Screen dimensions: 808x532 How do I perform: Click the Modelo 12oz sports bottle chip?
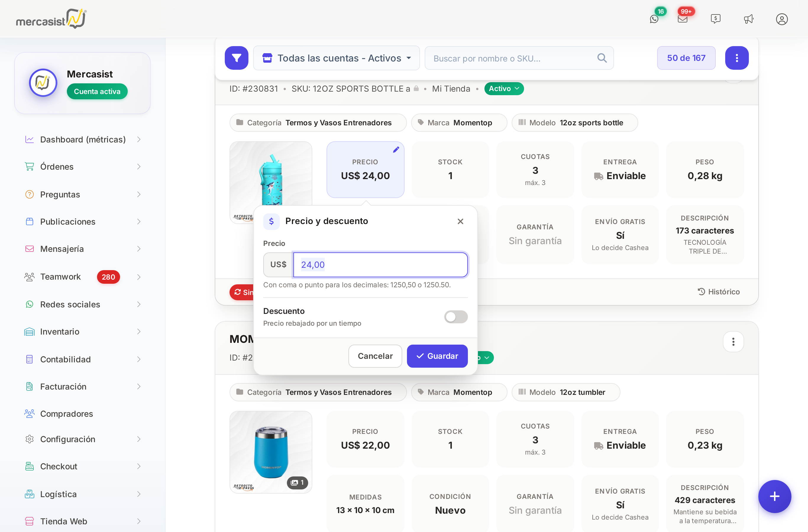coord(574,122)
